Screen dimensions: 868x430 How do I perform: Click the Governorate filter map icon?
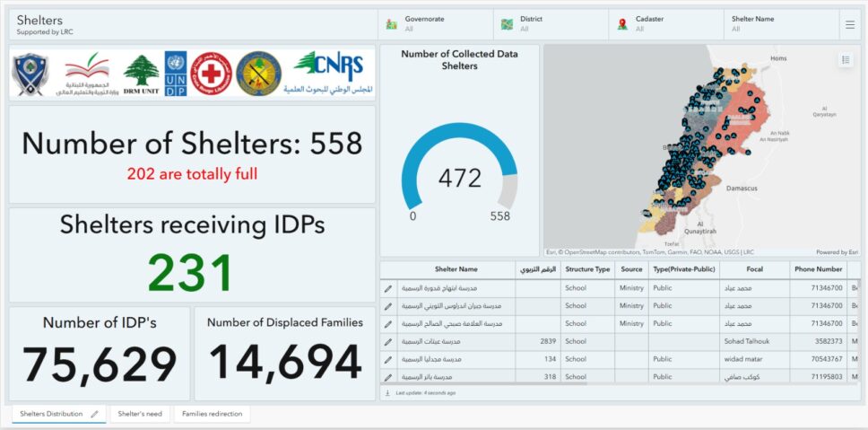click(391, 24)
